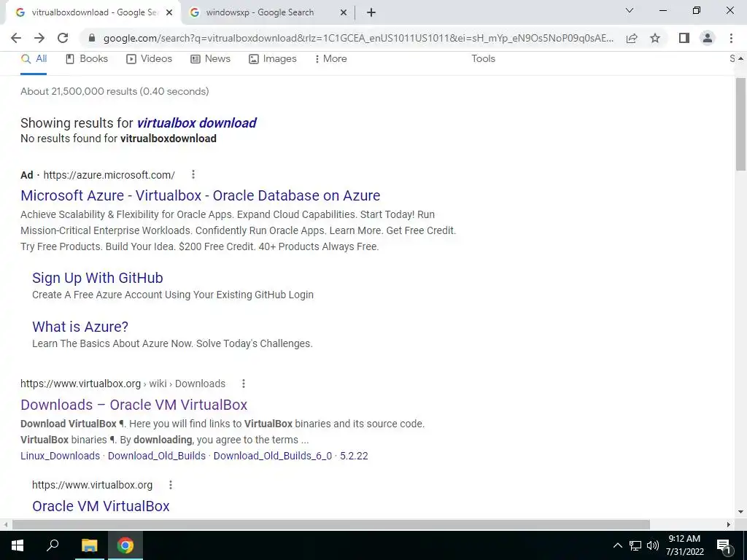Image resolution: width=747 pixels, height=560 pixels.
Task: Select the All search filter
Action: point(34,58)
